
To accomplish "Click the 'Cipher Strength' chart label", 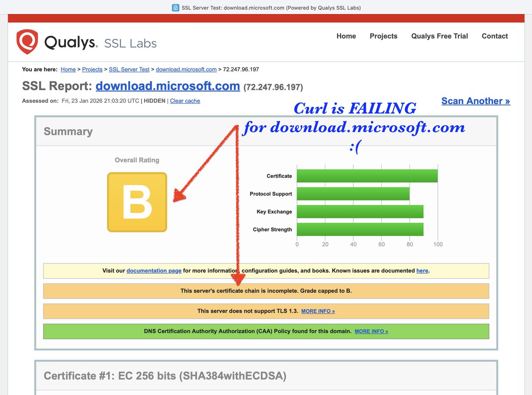I will pyautogui.click(x=273, y=229).
